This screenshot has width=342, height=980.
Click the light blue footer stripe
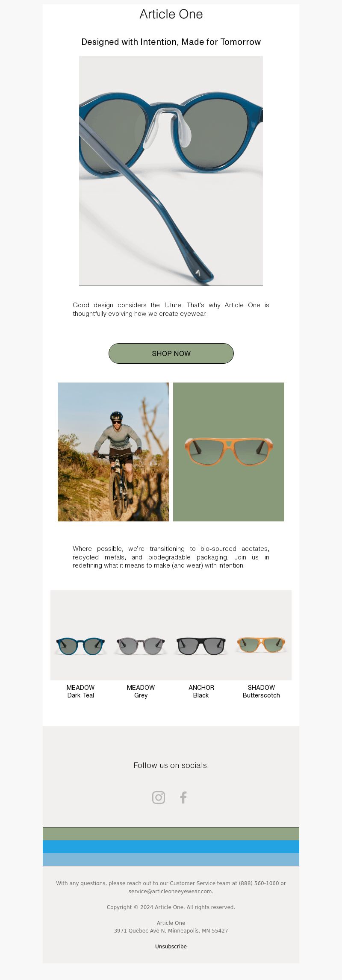[x=171, y=859]
